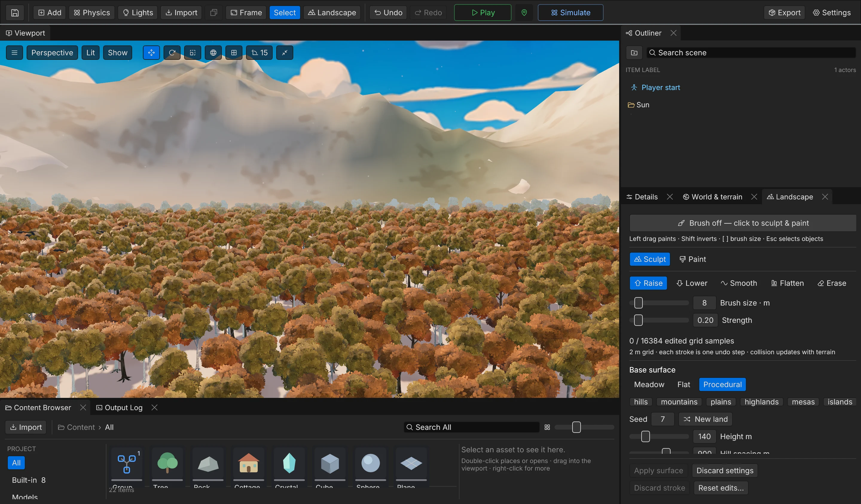Click the Play button
Image resolution: width=861 pixels, height=504 pixels.
coord(483,13)
